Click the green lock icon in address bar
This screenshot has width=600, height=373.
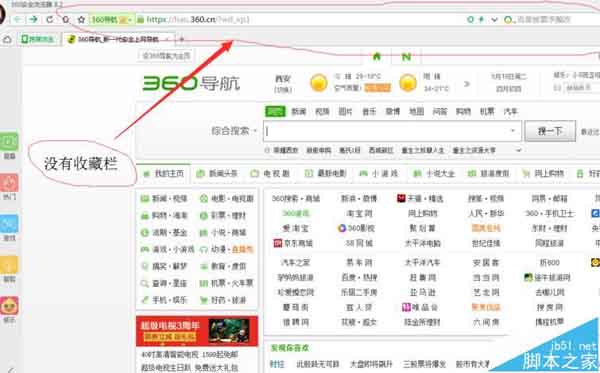[140, 19]
